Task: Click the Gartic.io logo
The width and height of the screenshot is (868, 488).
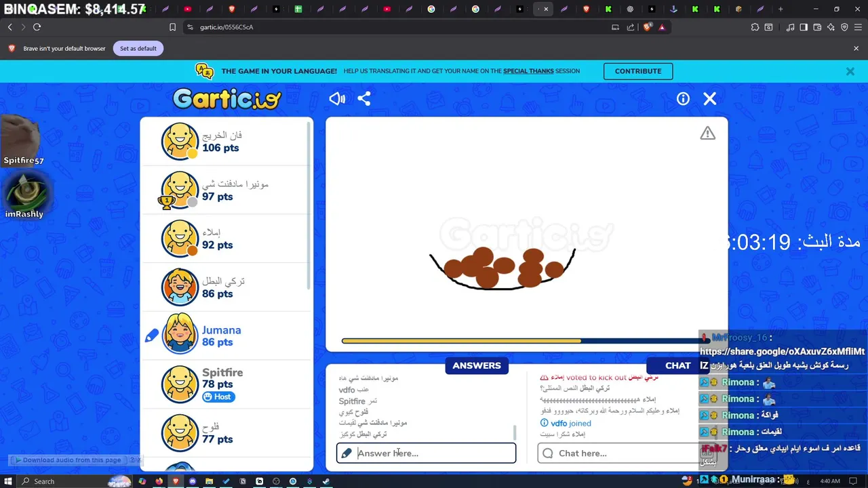Action: [227, 99]
